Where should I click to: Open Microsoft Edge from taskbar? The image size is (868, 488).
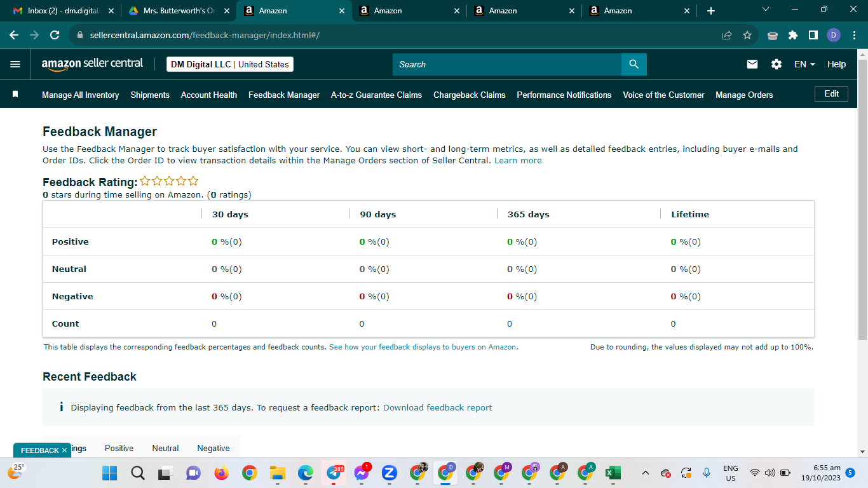point(306,473)
